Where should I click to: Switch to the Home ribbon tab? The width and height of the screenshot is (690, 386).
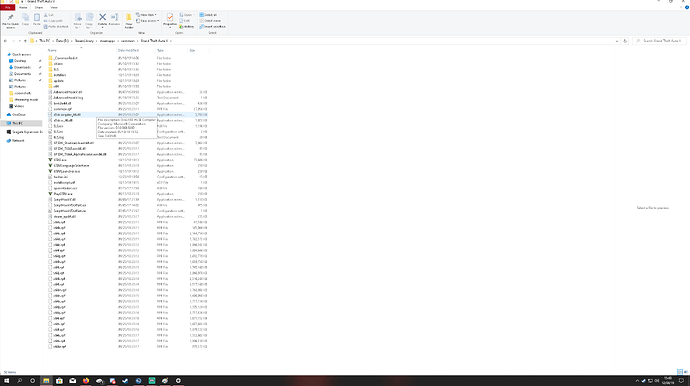[23, 7]
